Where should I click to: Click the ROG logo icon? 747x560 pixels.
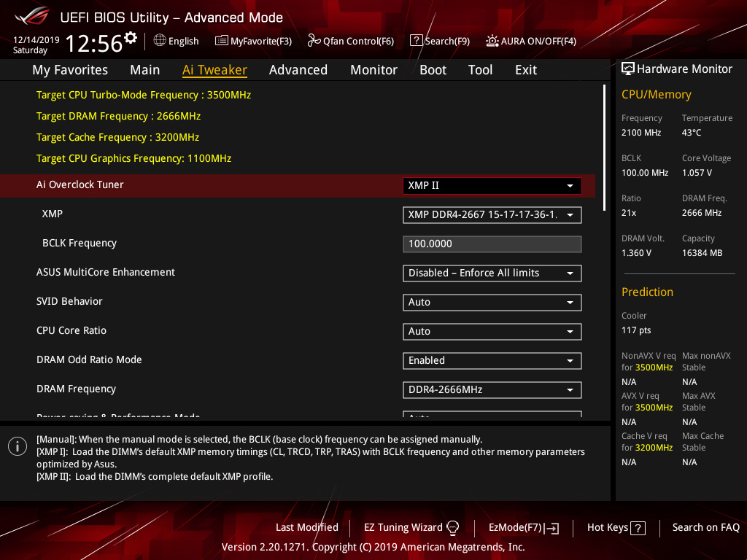(31, 16)
